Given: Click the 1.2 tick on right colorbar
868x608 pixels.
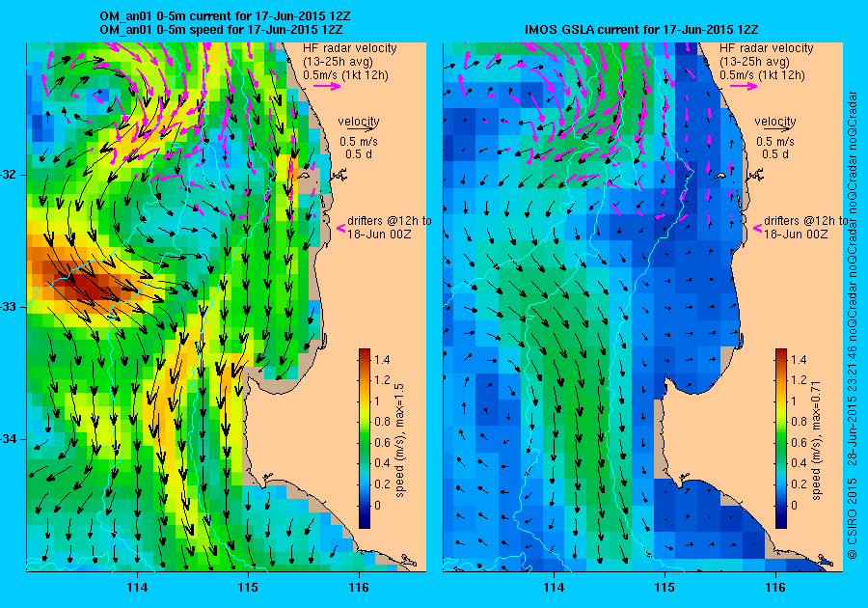Looking at the screenshot, I should pyautogui.click(x=799, y=380).
